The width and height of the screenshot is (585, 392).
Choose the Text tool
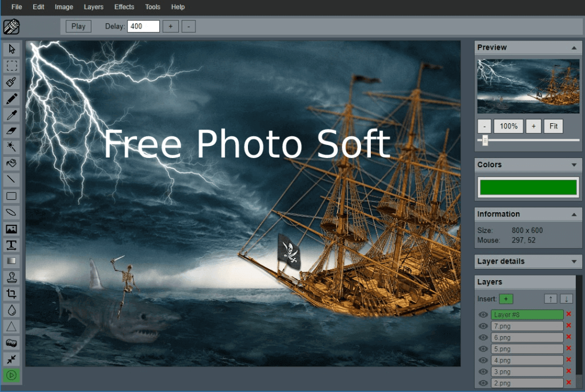click(12, 245)
